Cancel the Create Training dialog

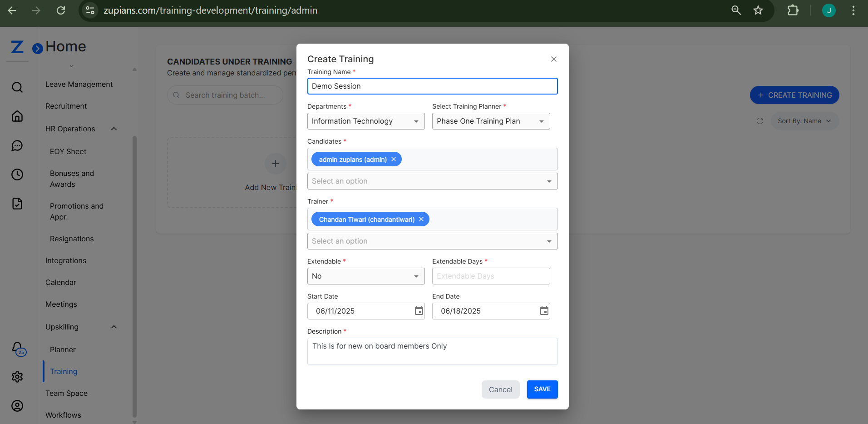coord(500,389)
